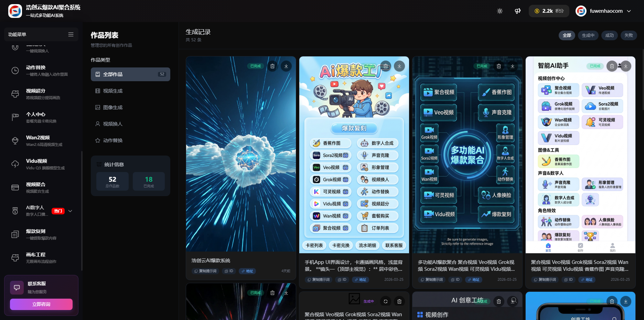Screen dimensions: 644x320
Task: Filter records by 失败 tab
Action: (629, 35)
